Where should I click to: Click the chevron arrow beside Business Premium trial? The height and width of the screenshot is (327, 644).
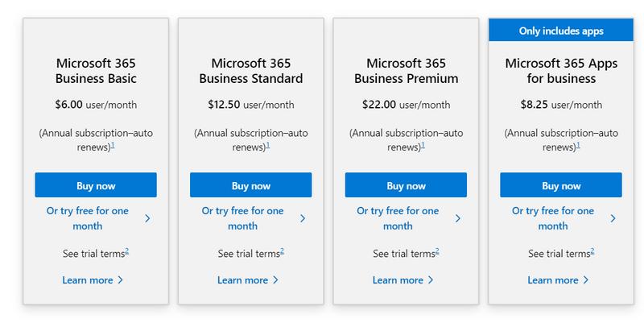458,218
